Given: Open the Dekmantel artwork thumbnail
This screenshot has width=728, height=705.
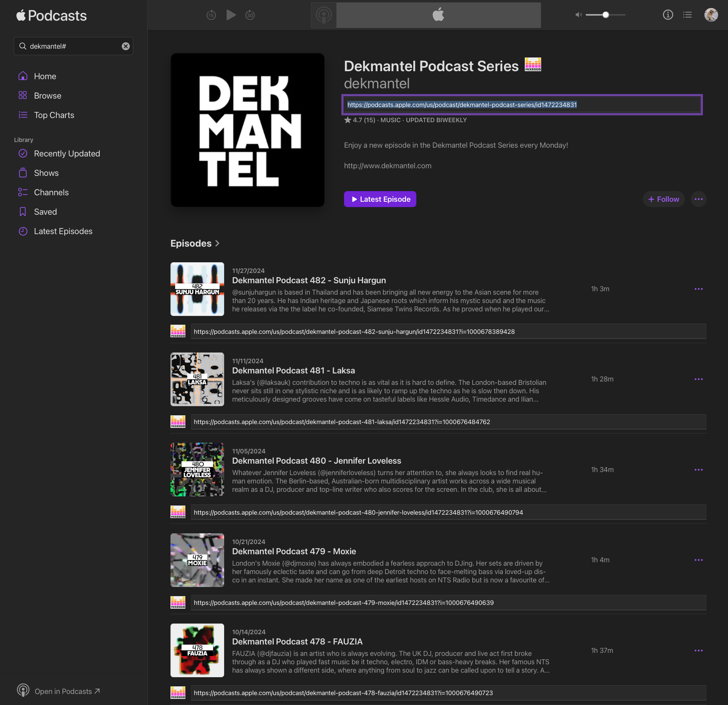Looking at the screenshot, I should (247, 130).
